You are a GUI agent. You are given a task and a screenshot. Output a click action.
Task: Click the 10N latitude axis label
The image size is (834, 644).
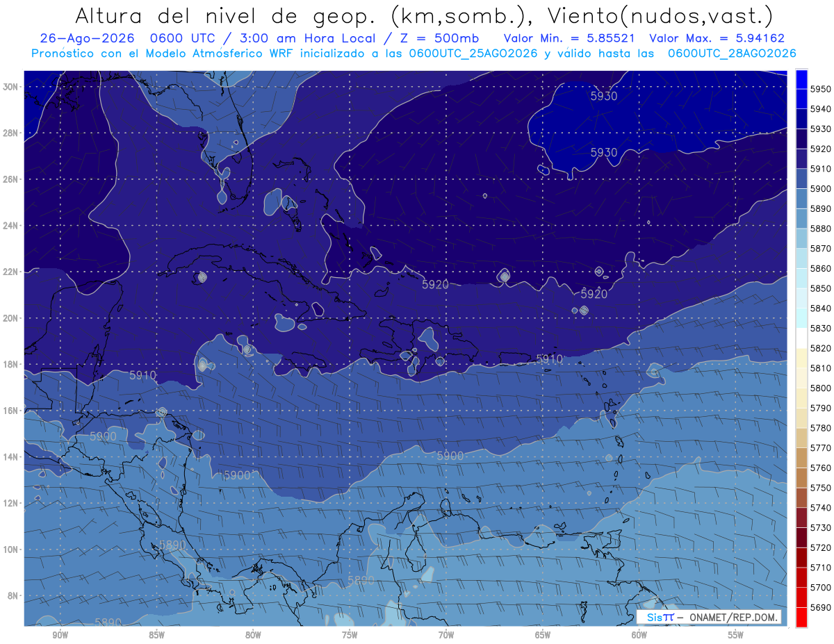10,549
